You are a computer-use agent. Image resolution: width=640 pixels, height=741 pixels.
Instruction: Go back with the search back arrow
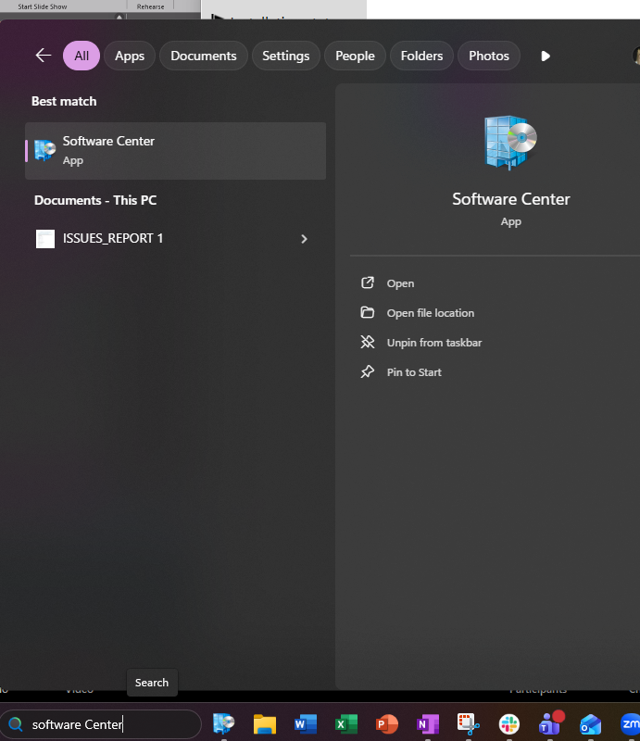(x=43, y=55)
